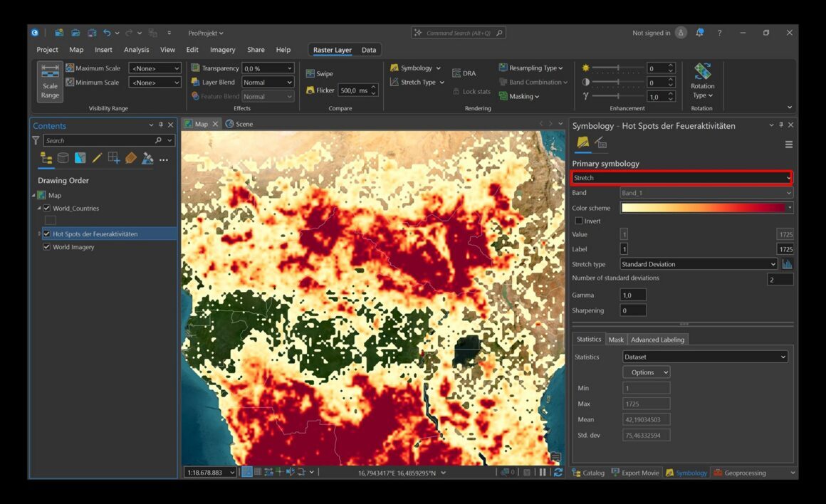Open the Analysis ribbon tab

(137, 50)
